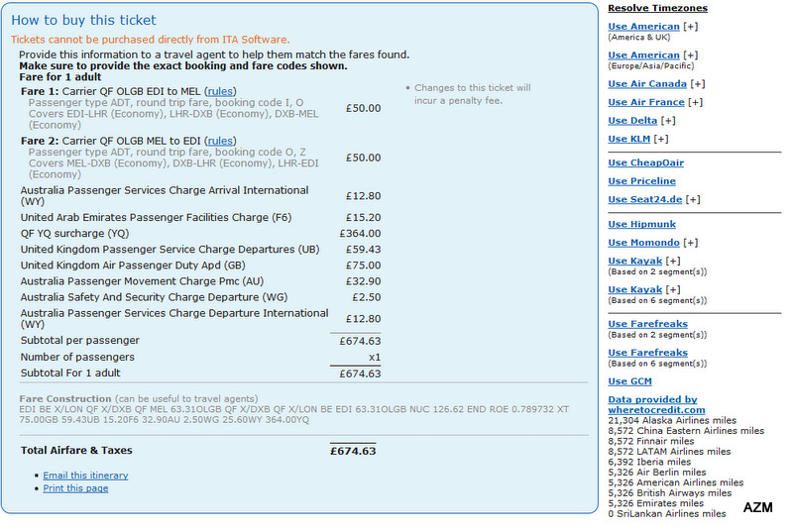Viewport: 793px width, 532px height.
Task: Click Print this page link
Action: tap(75, 488)
